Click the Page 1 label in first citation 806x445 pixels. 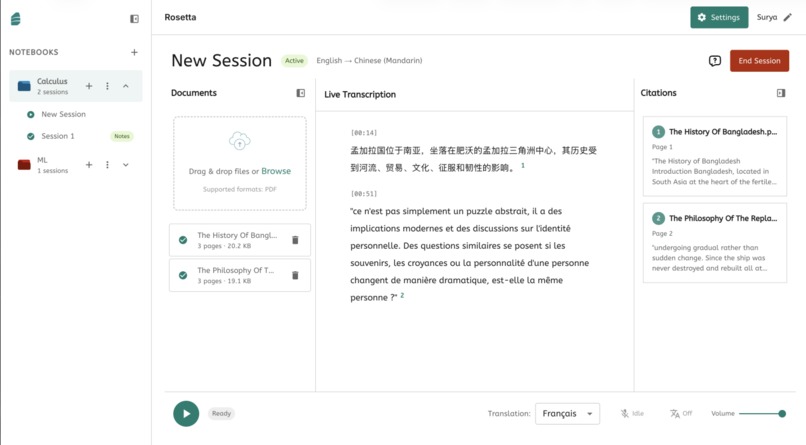point(662,147)
